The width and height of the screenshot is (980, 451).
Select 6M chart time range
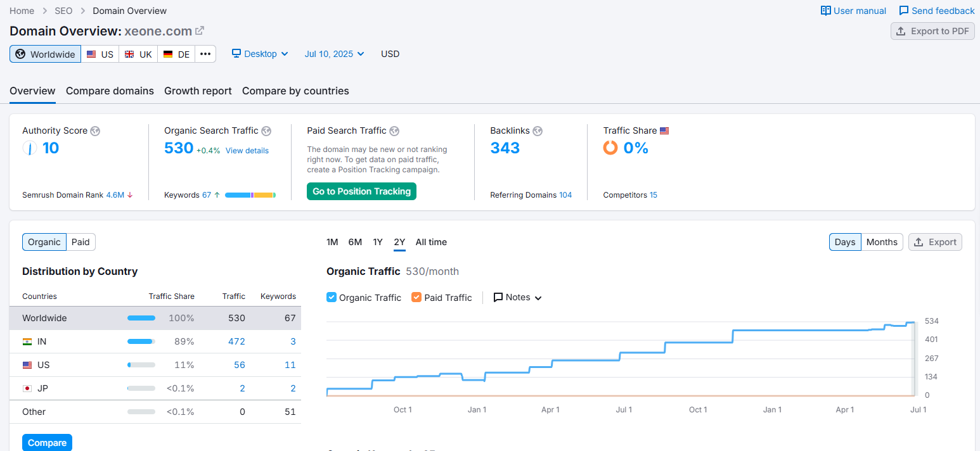[355, 242]
